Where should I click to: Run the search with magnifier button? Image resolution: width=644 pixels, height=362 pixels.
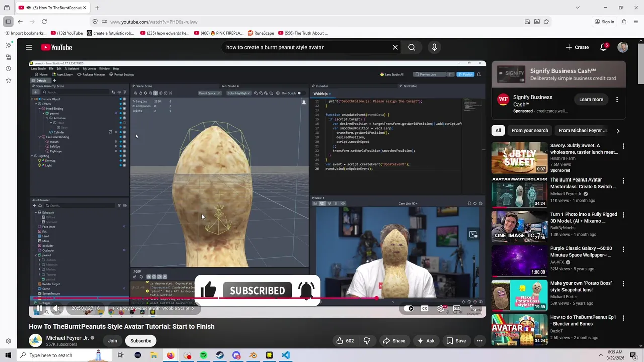coord(412,47)
